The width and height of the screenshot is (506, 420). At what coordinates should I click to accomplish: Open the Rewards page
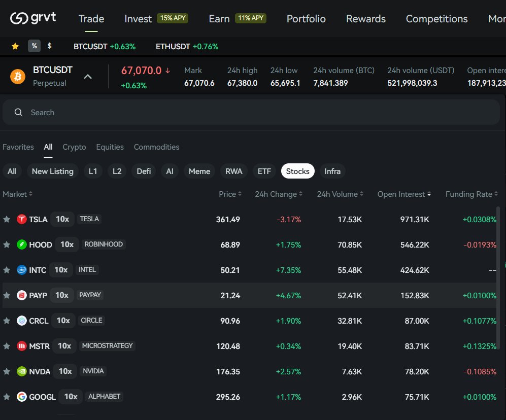click(x=365, y=19)
